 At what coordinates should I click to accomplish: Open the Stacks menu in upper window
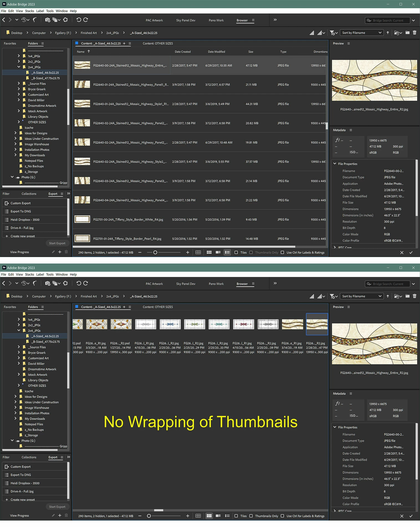[29, 11]
